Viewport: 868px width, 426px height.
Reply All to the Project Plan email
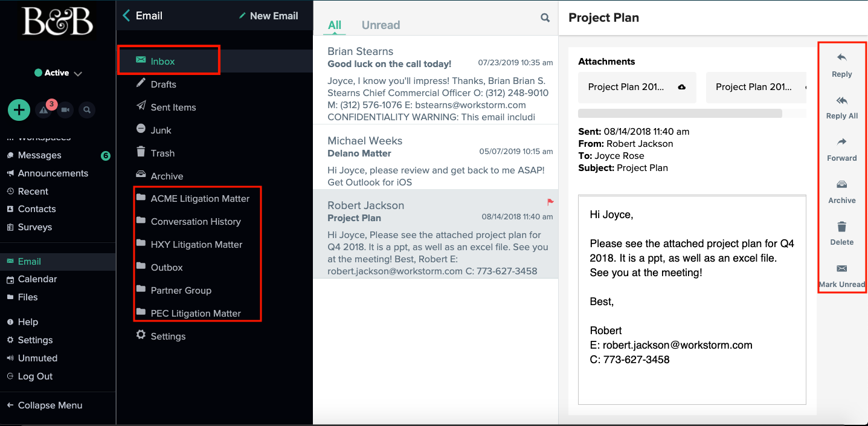pos(841,107)
